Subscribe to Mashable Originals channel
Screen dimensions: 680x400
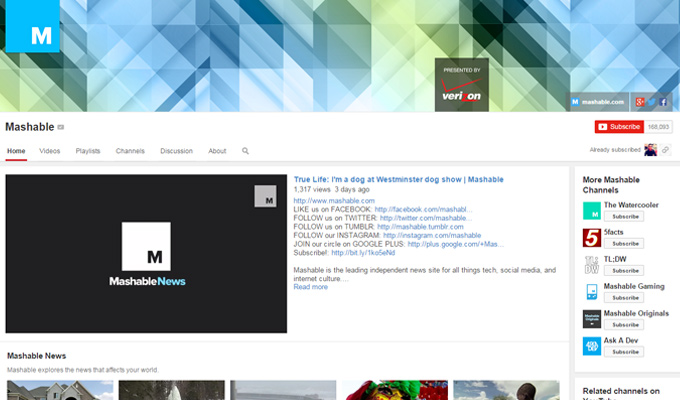point(624,325)
